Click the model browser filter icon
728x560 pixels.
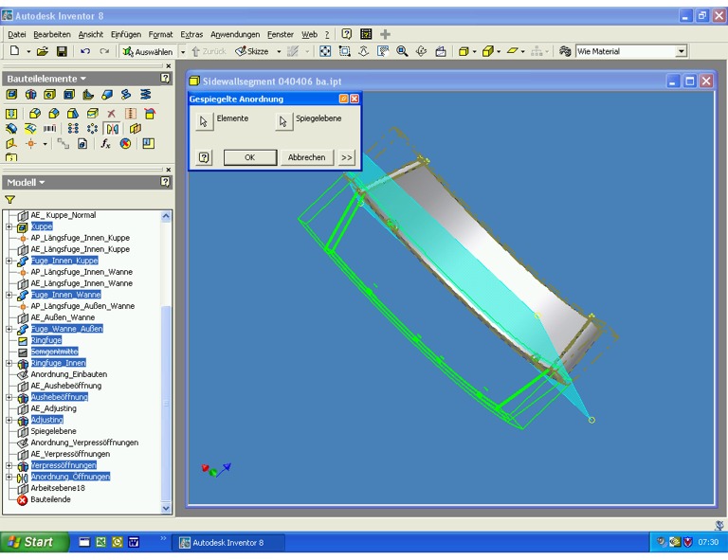point(10,200)
